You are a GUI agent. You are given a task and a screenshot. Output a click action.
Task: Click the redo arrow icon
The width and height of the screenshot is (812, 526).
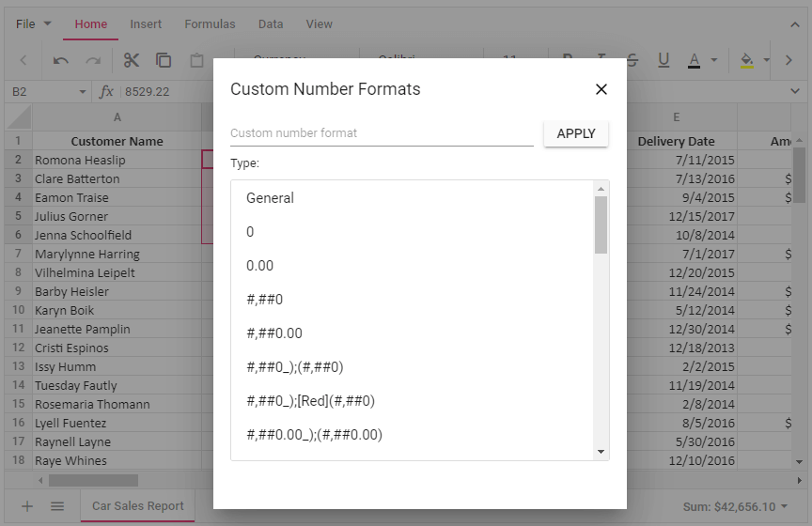tap(93, 60)
